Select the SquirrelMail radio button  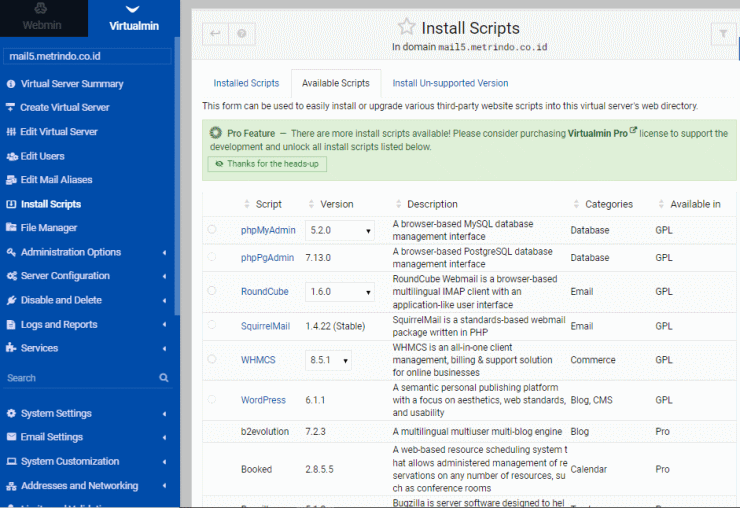pyautogui.click(x=212, y=325)
